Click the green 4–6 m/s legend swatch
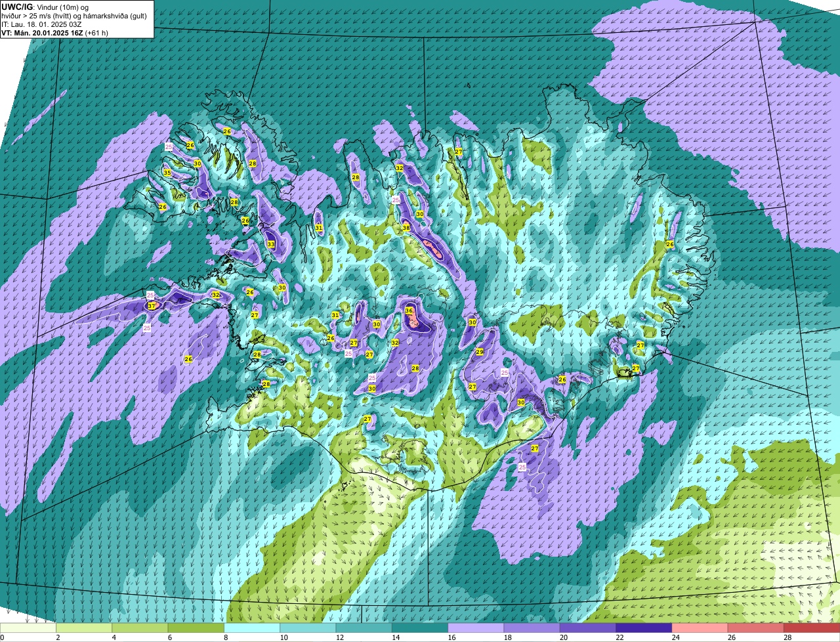This screenshot has width=840, height=642. coord(140,628)
